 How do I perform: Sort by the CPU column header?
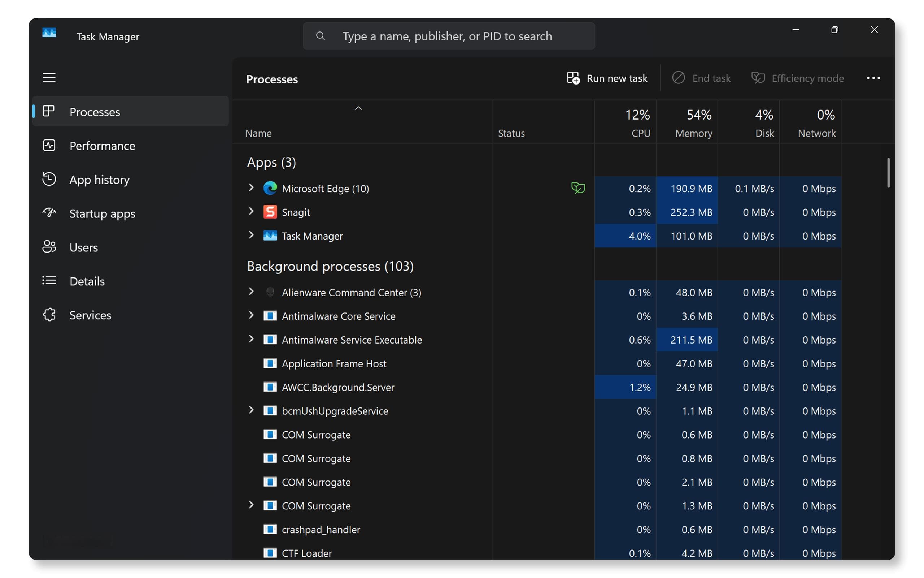coord(625,122)
